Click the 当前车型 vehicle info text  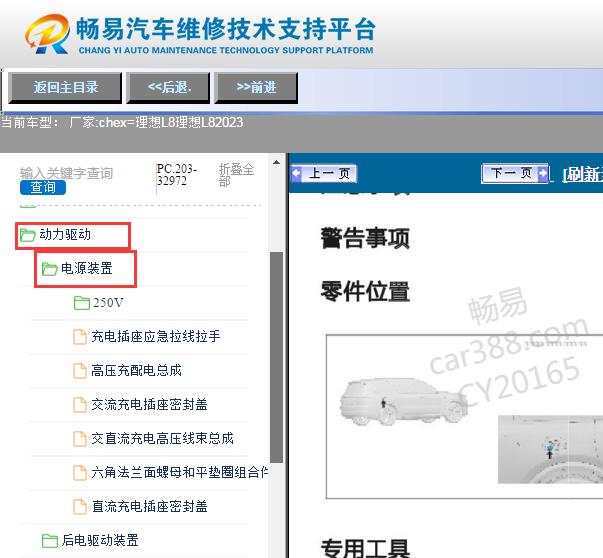pos(122,123)
